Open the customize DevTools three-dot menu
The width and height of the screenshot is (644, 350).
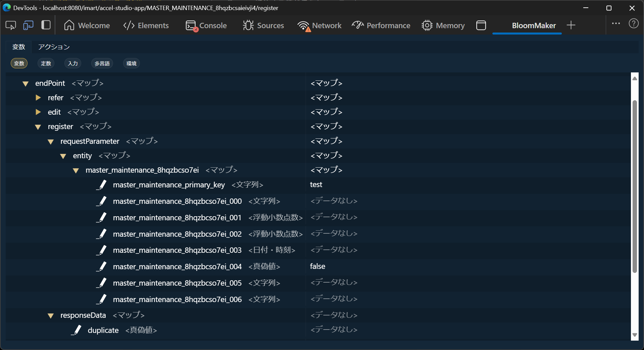616,24
